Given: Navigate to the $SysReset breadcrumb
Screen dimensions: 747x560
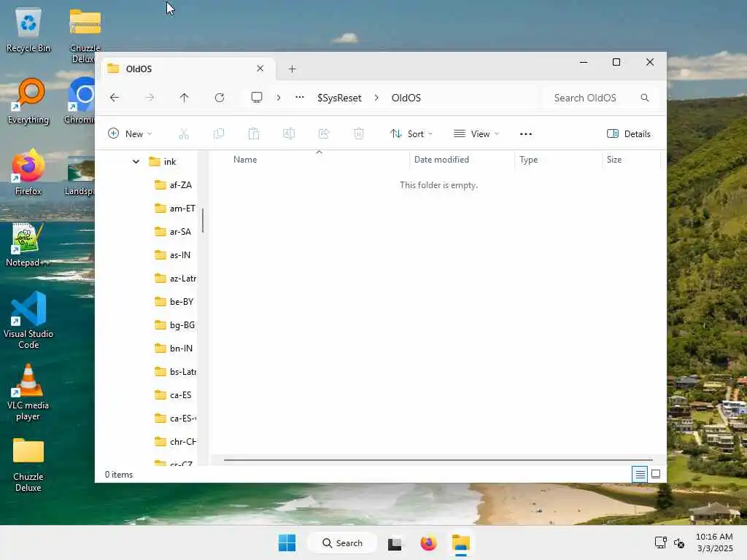Looking at the screenshot, I should pos(339,98).
